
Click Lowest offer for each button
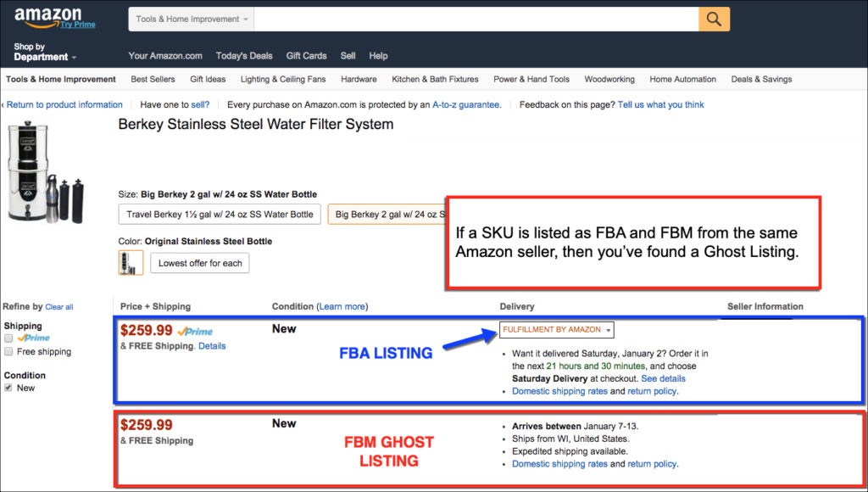pyautogui.click(x=200, y=263)
